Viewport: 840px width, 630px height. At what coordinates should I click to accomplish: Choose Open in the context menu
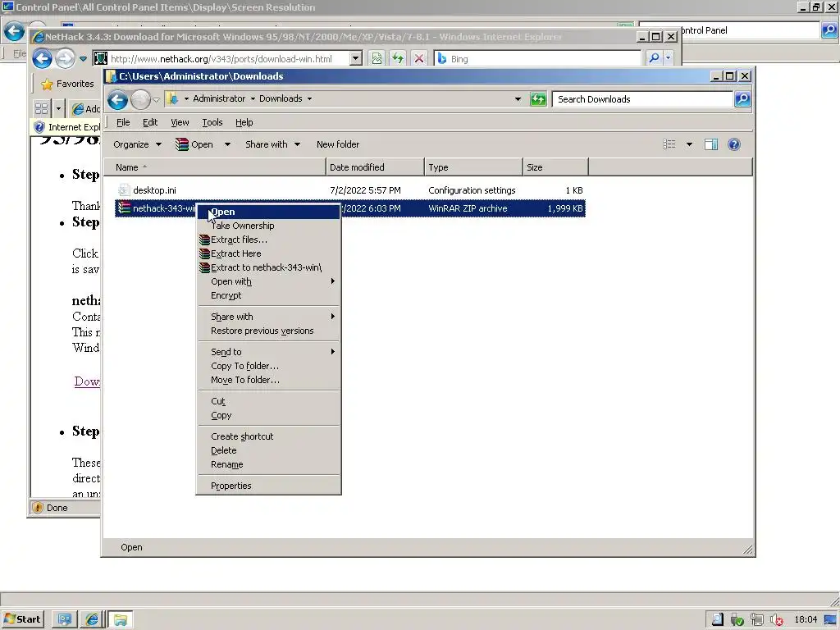coord(269,212)
